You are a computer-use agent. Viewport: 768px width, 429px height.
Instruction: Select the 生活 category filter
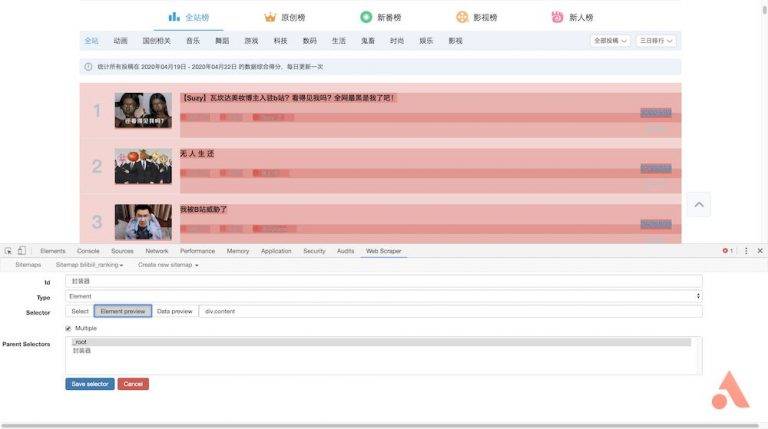[x=338, y=41]
